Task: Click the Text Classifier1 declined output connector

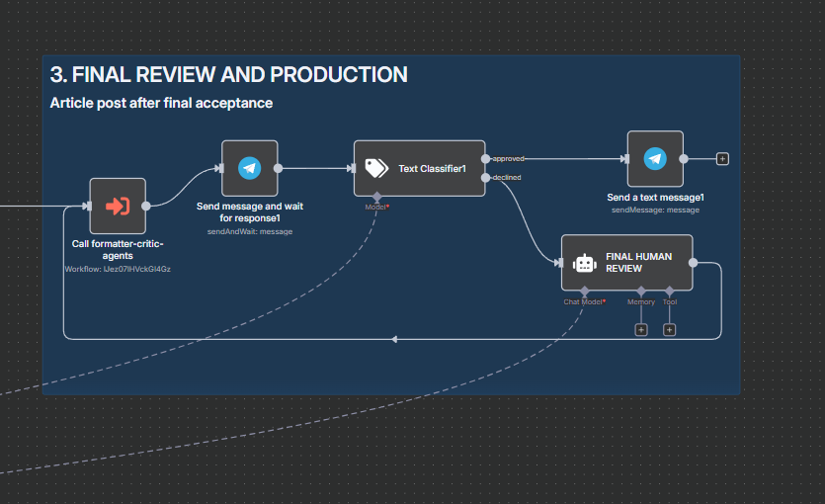Action: point(485,178)
